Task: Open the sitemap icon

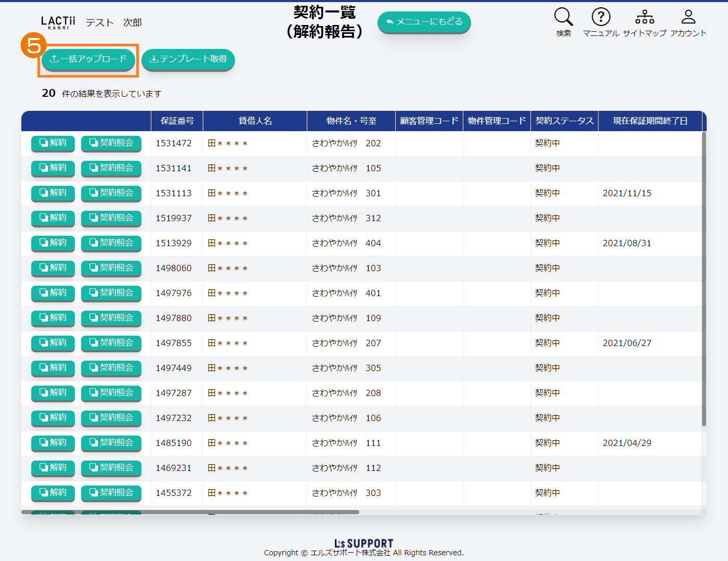Action: click(x=644, y=17)
